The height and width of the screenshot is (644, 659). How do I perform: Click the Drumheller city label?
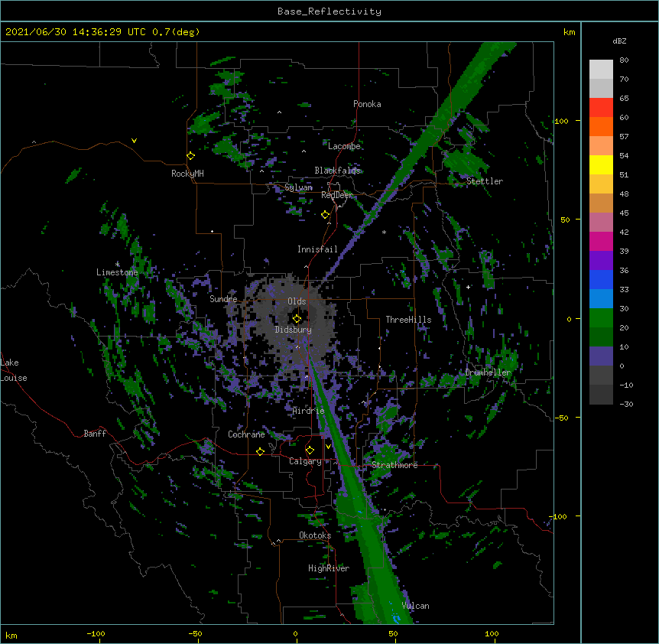(488, 372)
